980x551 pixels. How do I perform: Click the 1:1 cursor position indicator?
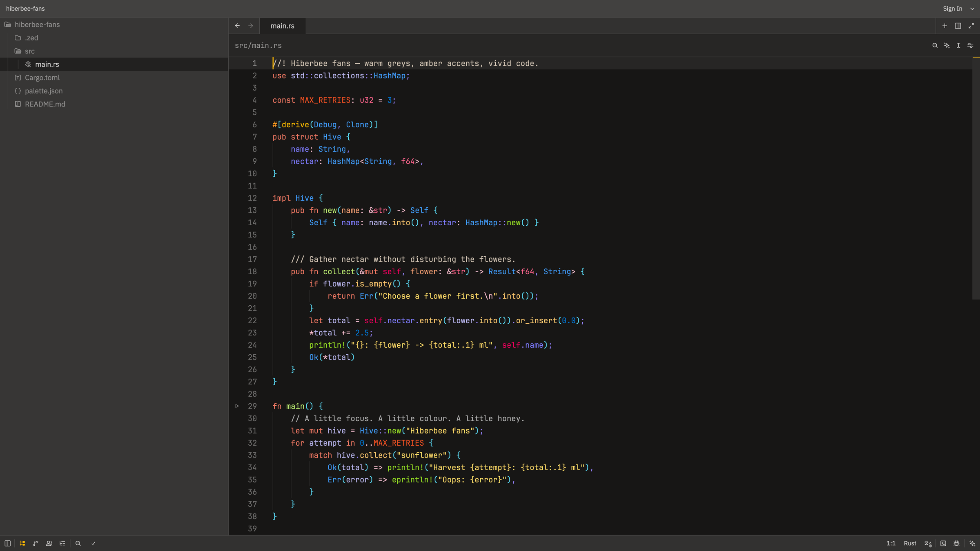tap(891, 543)
